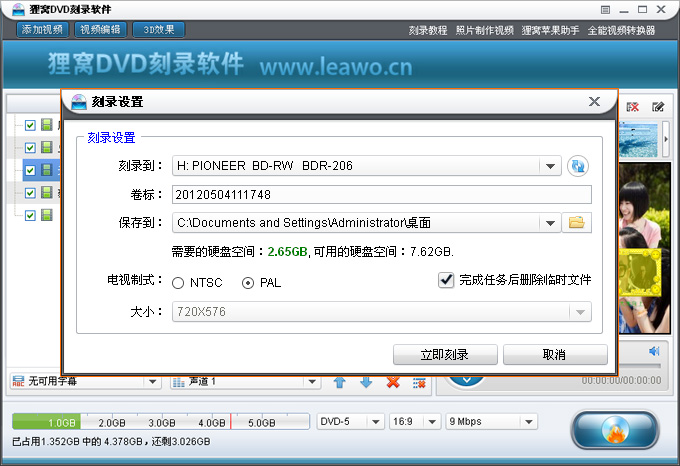Click the 3D效果 toolbar button

159,30
